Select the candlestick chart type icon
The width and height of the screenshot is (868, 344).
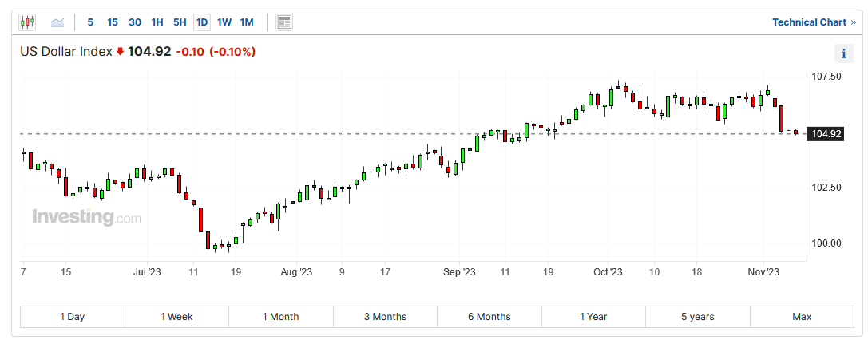pos(28,22)
